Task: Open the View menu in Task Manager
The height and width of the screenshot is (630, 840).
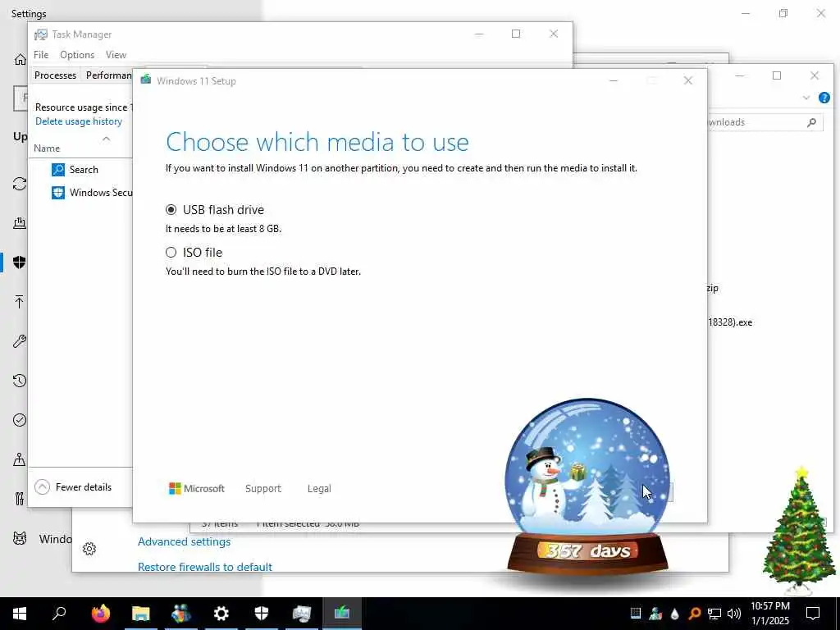Action: pyautogui.click(x=116, y=55)
